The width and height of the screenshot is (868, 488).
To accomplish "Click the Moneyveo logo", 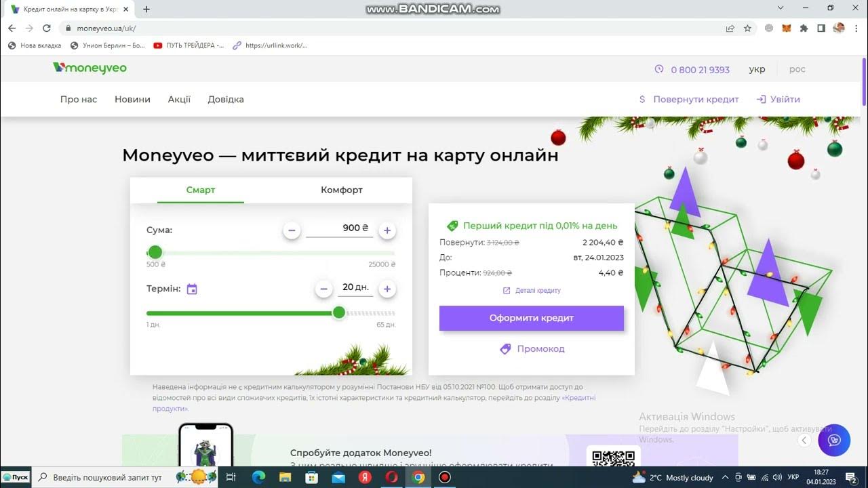I will 90,68.
